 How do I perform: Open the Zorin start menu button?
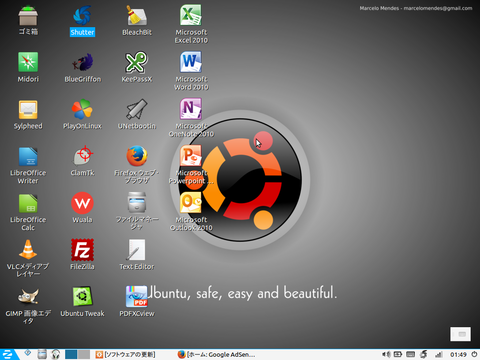pos(8,355)
